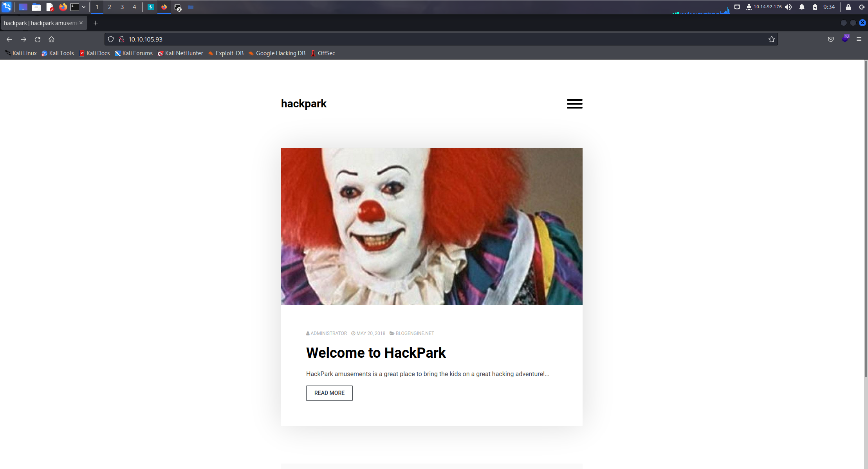Open the Welcome to HackPark post title
The width and height of the screenshot is (868, 469).
pyautogui.click(x=376, y=353)
